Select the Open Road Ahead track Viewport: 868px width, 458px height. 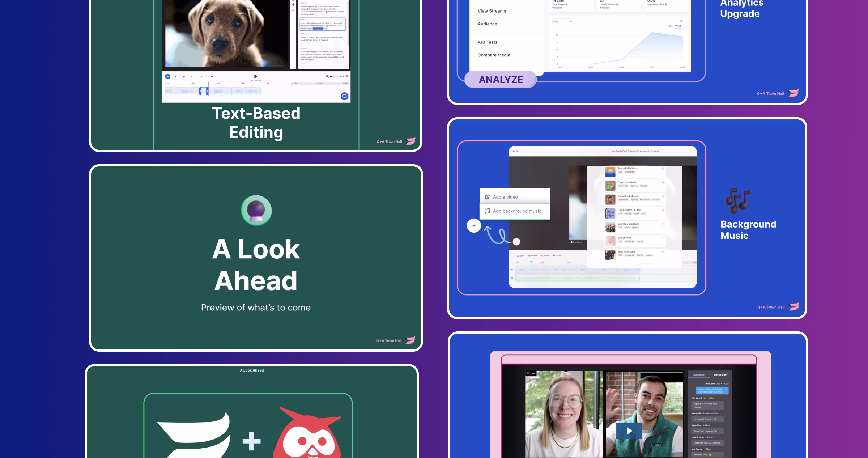tap(635, 199)
